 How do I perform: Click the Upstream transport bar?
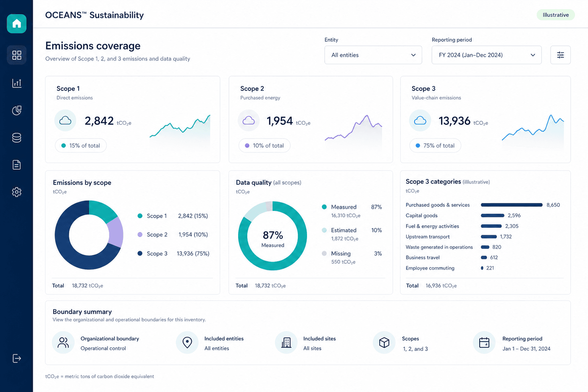pyautogui.click(x=489, y=237)
